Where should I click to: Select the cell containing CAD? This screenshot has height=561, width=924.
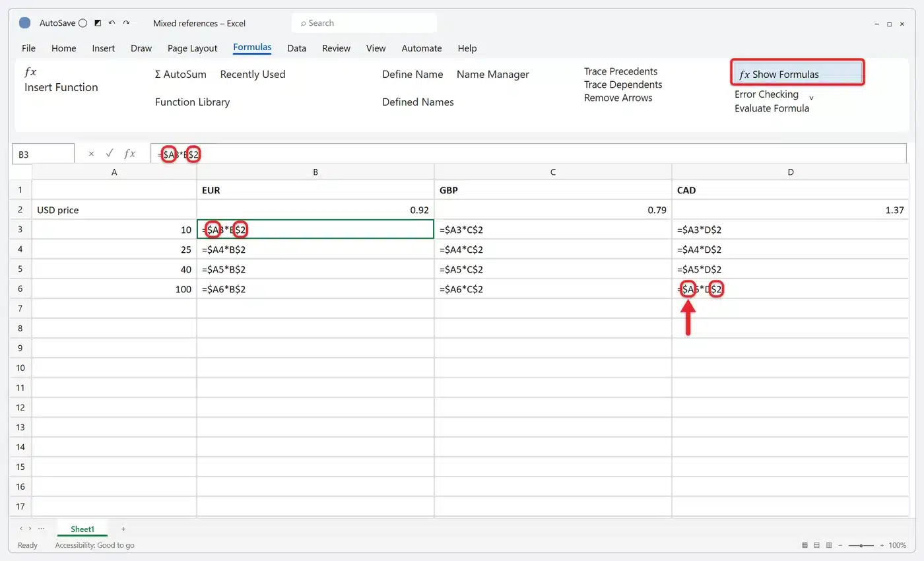[790, 190]
